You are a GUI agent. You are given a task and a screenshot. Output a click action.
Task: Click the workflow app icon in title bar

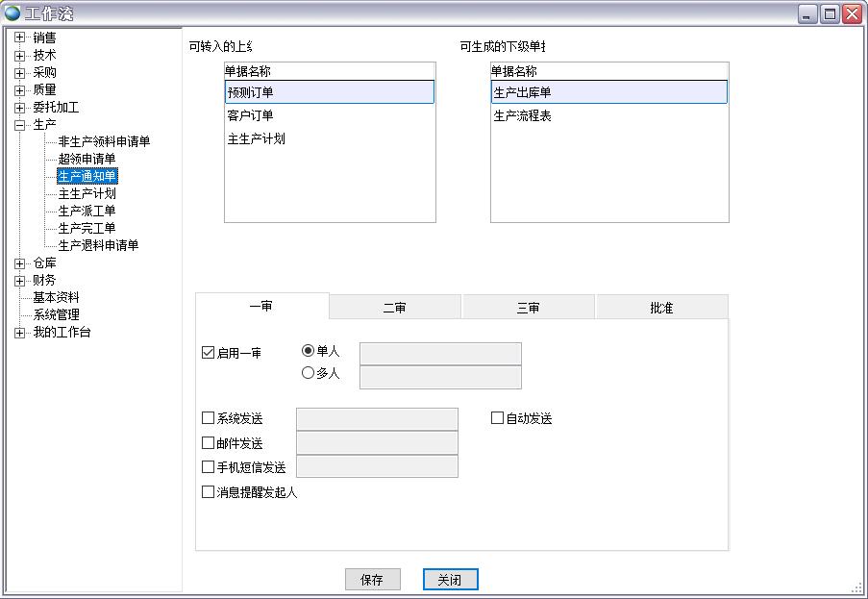click(12, 12)
